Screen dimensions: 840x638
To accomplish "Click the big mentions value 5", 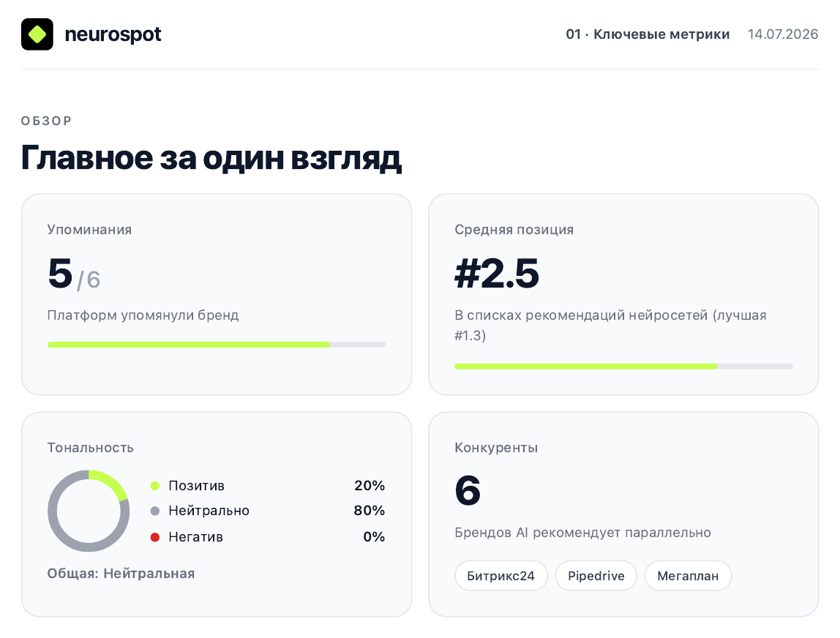I will (x=60, y=273).
